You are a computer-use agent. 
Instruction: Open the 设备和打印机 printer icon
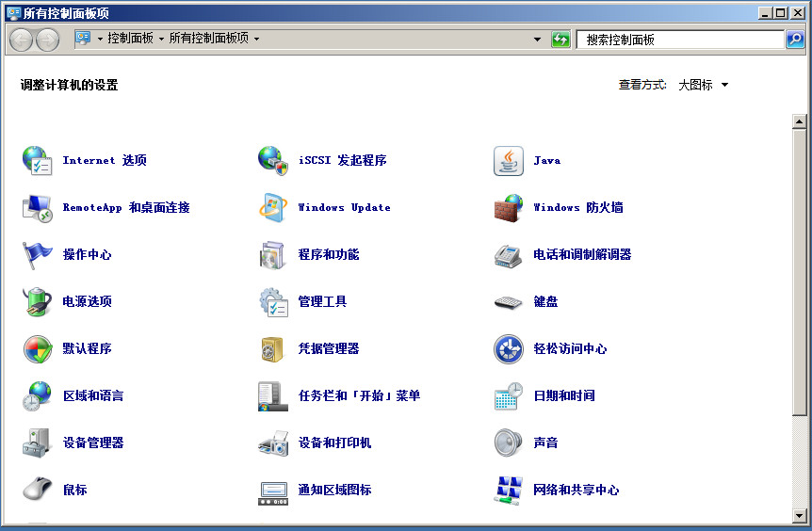(x=273, y=443)
